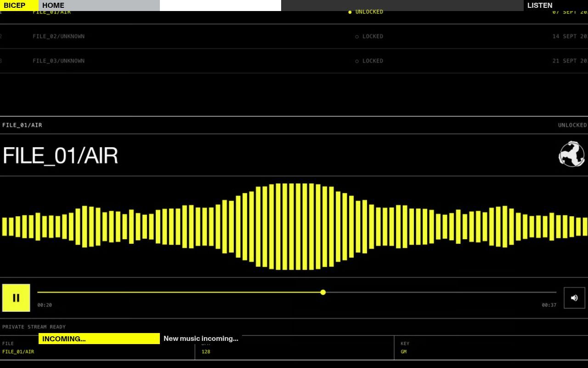The width and height of the screenshot is (588, 368).
Task: Go to the HOME tab
Action: click(99, 6)
